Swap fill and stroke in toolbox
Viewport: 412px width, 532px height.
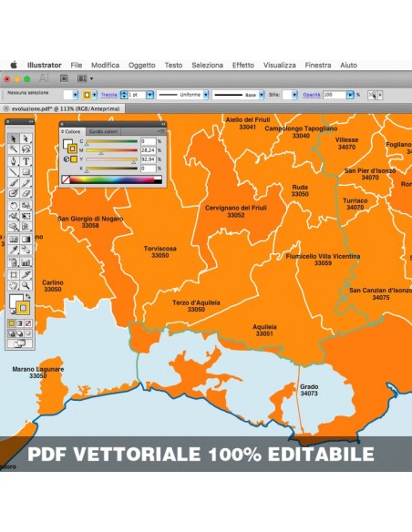27,297
